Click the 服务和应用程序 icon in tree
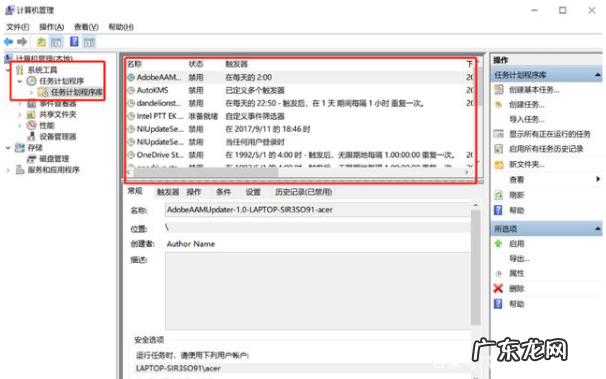 (x=20, y=170)
